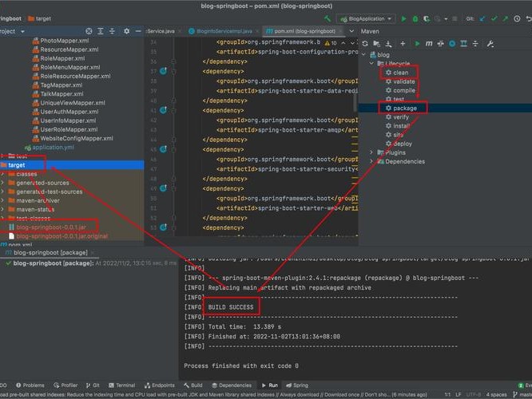Expand the generated-sources folder
The width and height of the screenshot is (532, 399).
pyautogui.click(x=2, y=183)
